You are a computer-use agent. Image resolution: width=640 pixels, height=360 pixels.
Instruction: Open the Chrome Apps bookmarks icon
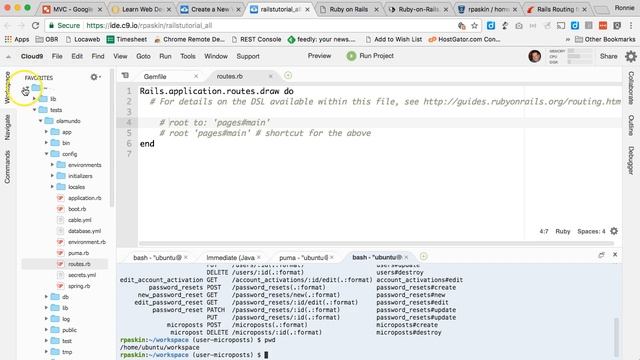coord(8,40)
